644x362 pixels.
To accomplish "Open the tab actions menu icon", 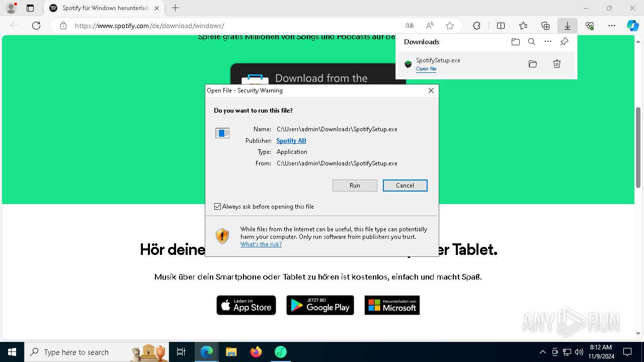I will pyautogui.click(x=30, y=8).
